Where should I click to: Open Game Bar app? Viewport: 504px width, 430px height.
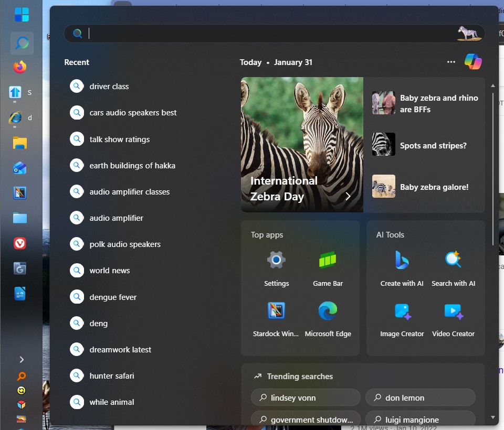pos(328,268)
